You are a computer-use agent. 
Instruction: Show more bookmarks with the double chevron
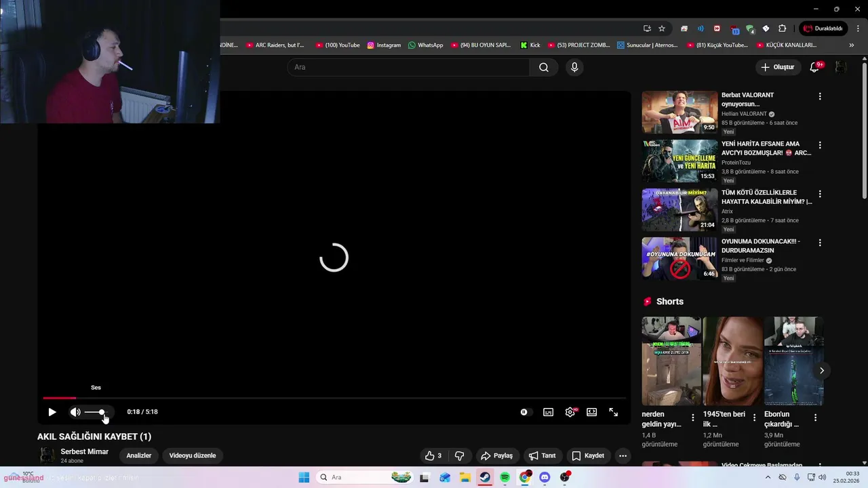(x=852, y=45)
